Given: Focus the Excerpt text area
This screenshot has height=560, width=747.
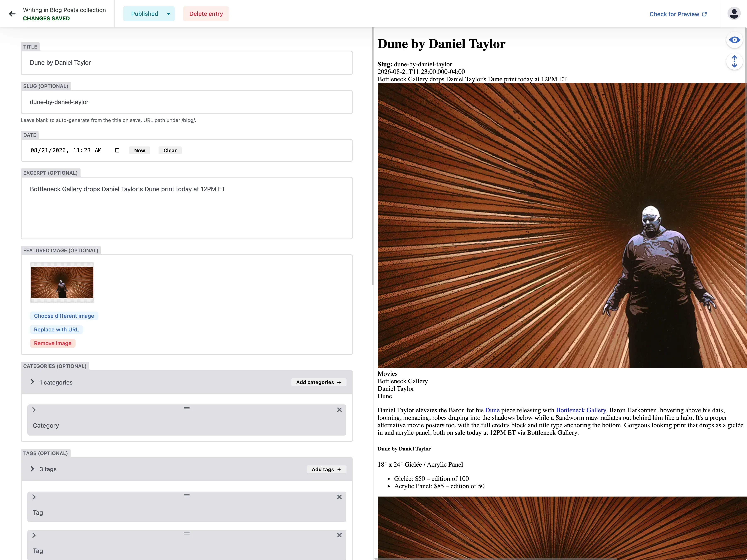Looking at the screenshot, I should pyautogui.click(x=187, y=208).
